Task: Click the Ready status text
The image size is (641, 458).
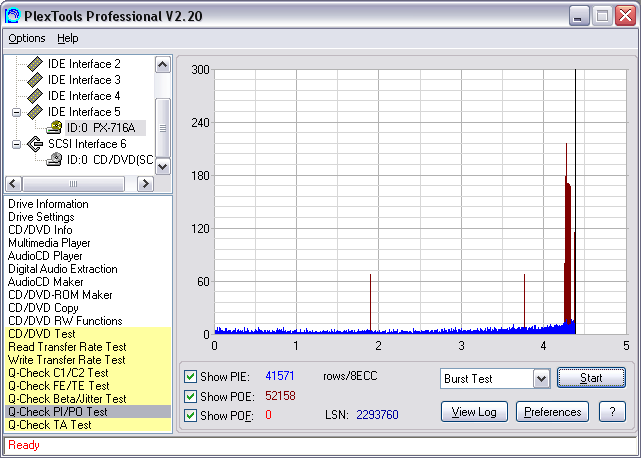Action: click(24, 445)
